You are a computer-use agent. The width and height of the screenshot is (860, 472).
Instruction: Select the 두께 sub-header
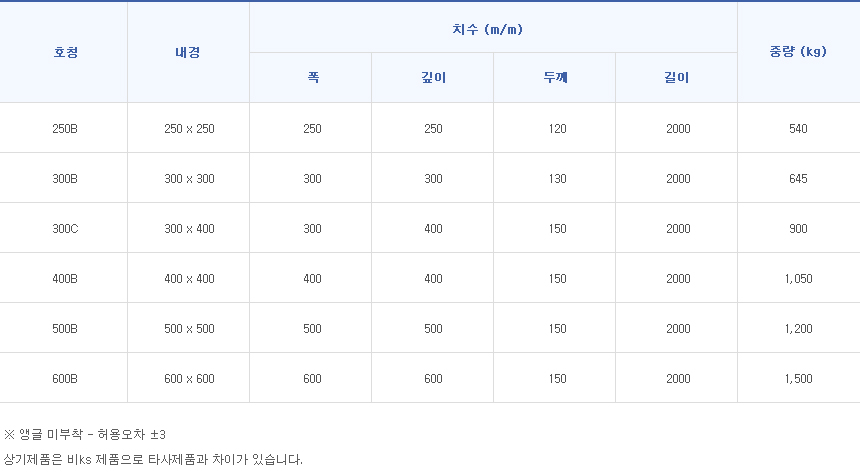[555, 78]
